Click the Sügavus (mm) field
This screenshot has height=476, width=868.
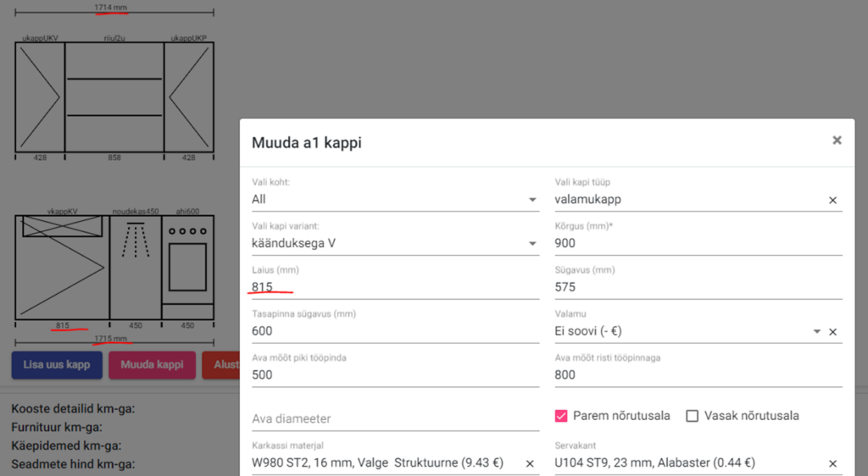point(698,287)
